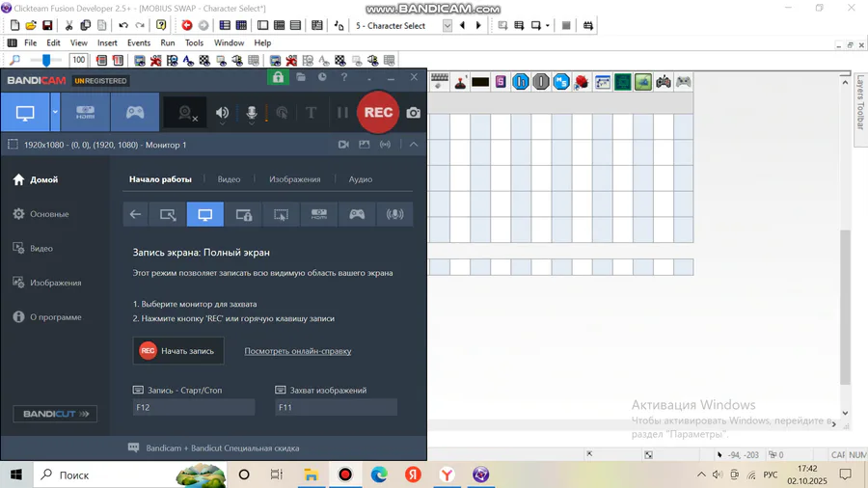Go to the next frame
This screenshot has height=488, width=868.
click(478, 25)
